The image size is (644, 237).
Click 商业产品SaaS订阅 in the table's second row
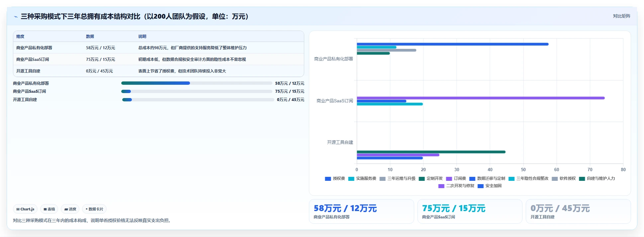[x=33, y=59]
